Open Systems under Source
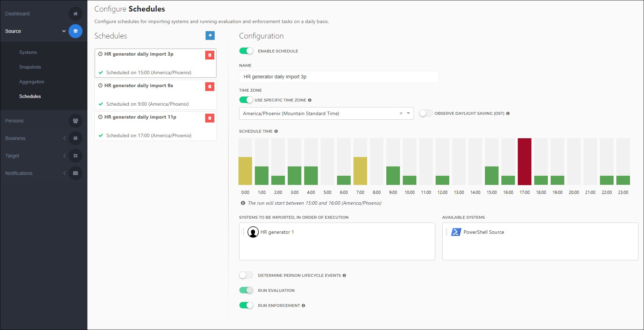Screen dimensions: 644x330 [28, 52]
